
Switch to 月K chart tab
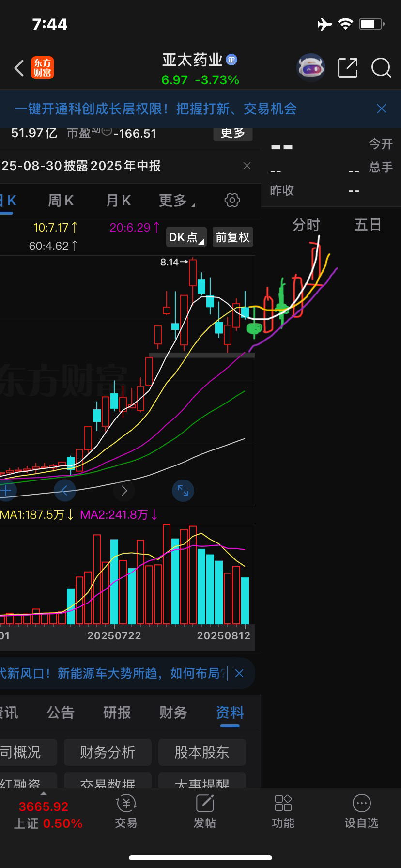119,201
